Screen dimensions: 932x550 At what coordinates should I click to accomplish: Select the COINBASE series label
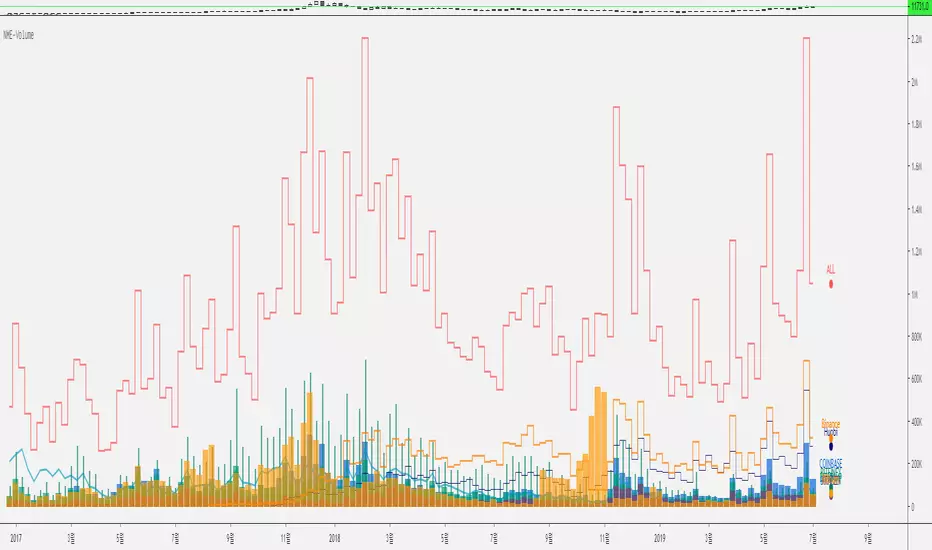(x=830, y=463)
